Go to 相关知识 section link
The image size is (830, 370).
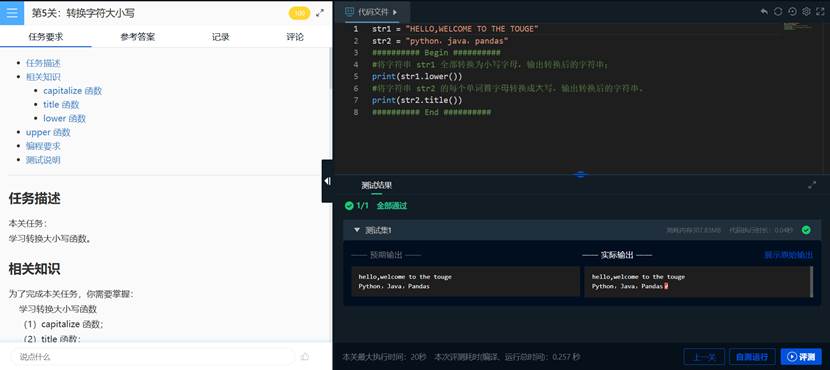tap(43, 77)
